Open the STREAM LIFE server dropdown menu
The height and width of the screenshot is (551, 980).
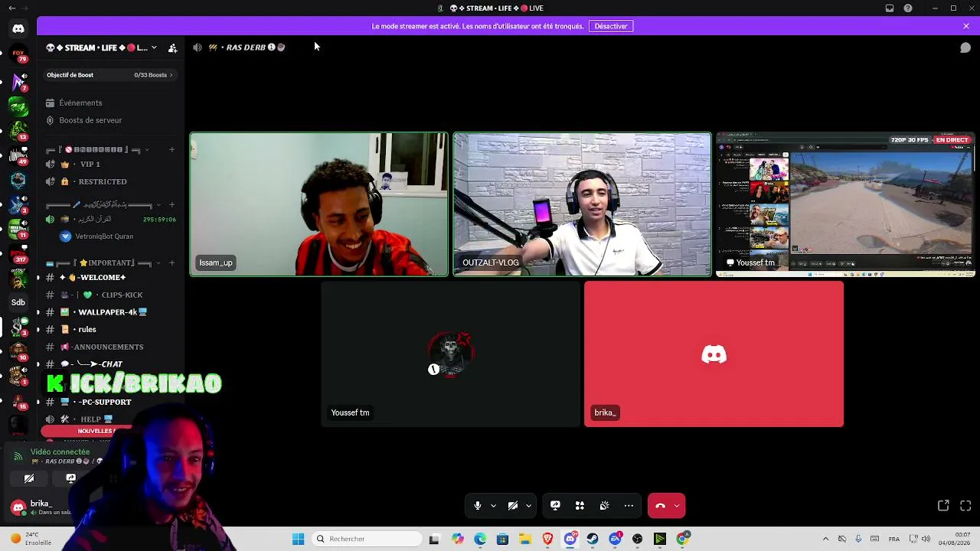(154, 47)
